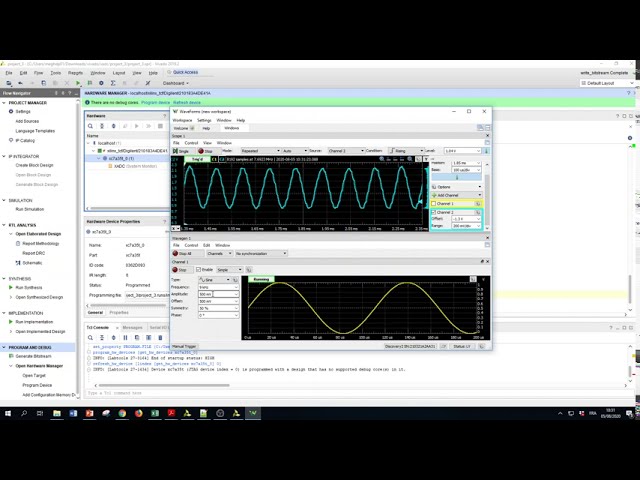Open File Explorer from the taskbar

(57, 413)
